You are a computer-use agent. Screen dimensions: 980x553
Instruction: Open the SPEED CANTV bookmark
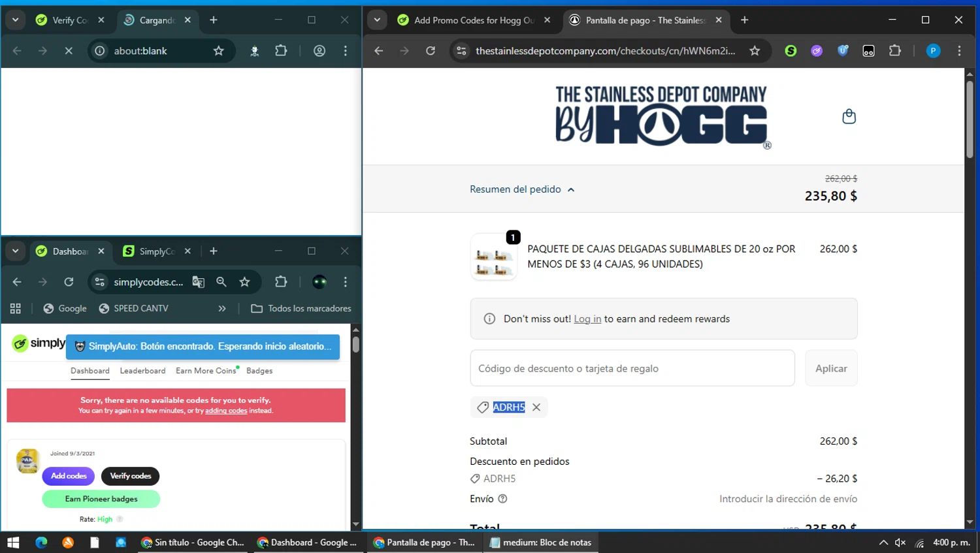133,309
